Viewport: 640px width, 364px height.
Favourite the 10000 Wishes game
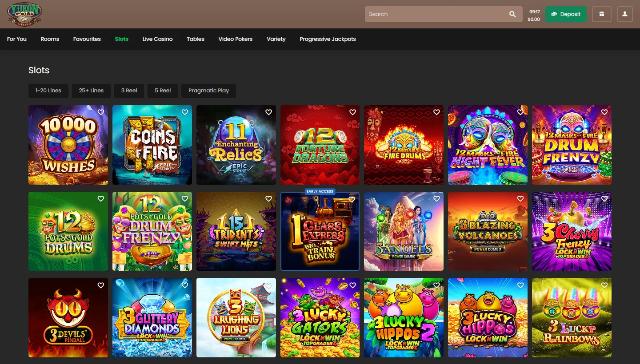click(x=101, y=112)
